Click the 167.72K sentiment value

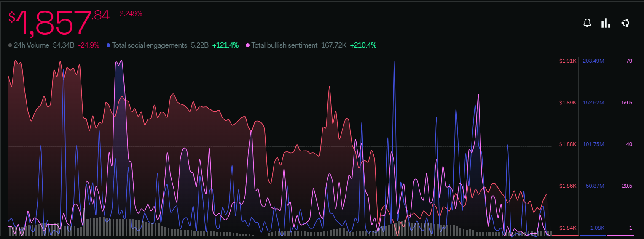(x=334, y=45)
